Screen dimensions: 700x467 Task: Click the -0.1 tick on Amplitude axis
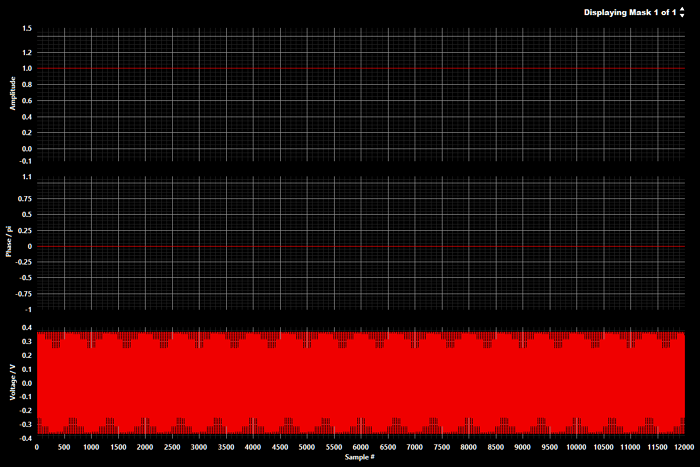tap(25, 160)
